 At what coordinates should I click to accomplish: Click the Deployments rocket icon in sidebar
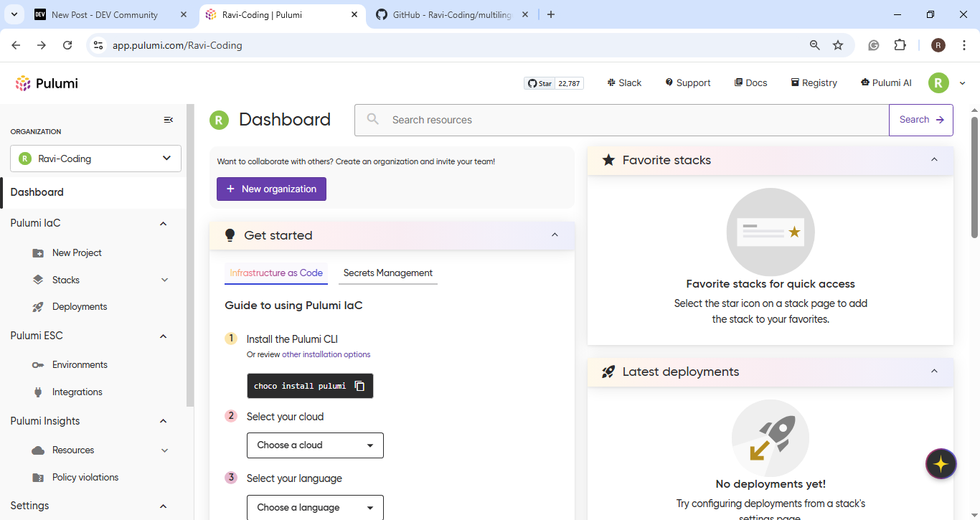(x=38, y=307)
